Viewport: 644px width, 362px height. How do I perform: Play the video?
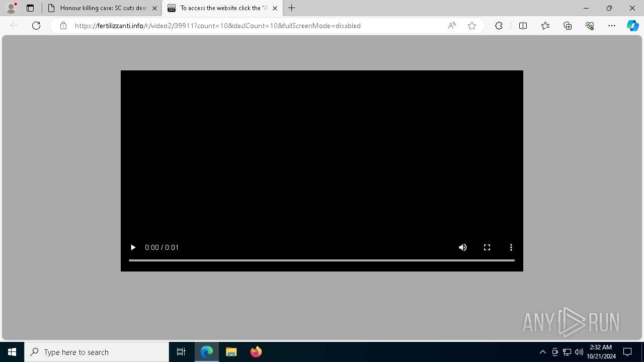[x=133, y=247]
